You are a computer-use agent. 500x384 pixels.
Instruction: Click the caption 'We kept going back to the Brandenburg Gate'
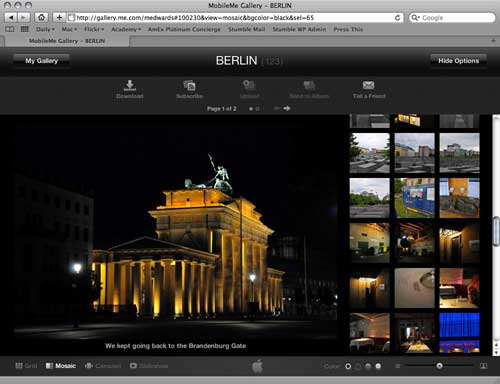coord(175,346)
